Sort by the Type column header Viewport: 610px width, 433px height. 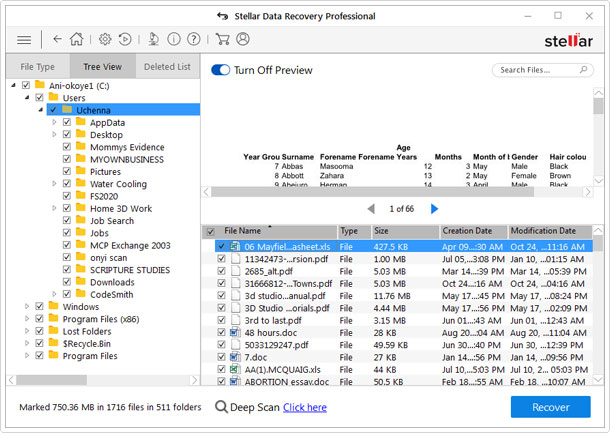[x=354, y=231]
